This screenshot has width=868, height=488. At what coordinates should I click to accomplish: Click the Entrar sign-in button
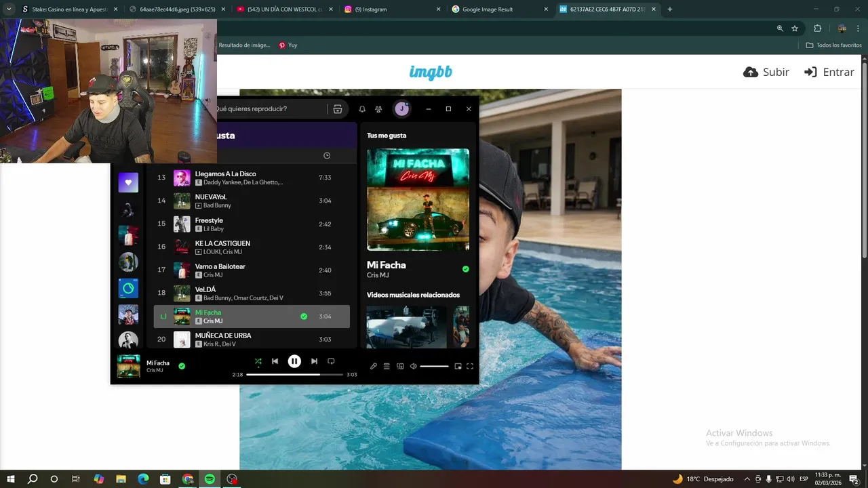click(x=829, y=72)
